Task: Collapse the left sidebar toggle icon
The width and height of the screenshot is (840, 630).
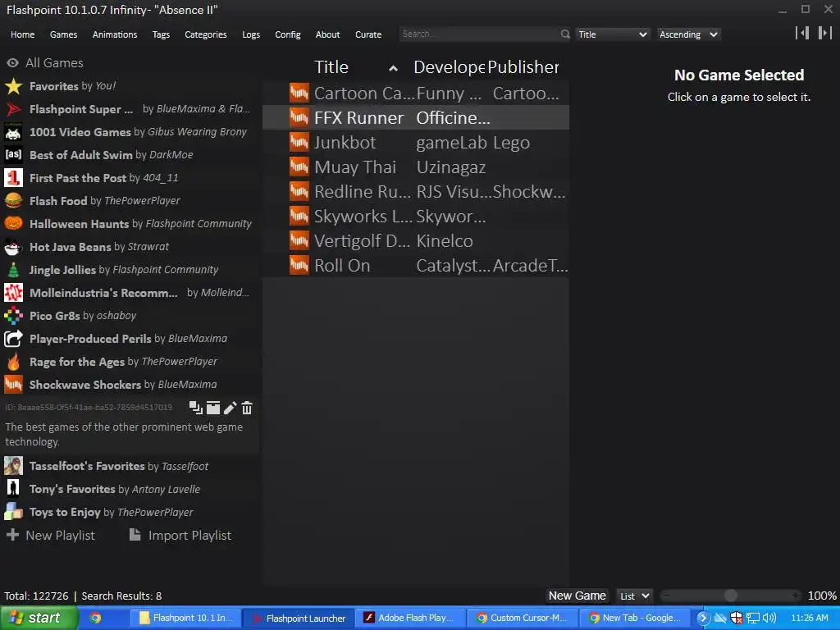Action: [x=802, y=33]
